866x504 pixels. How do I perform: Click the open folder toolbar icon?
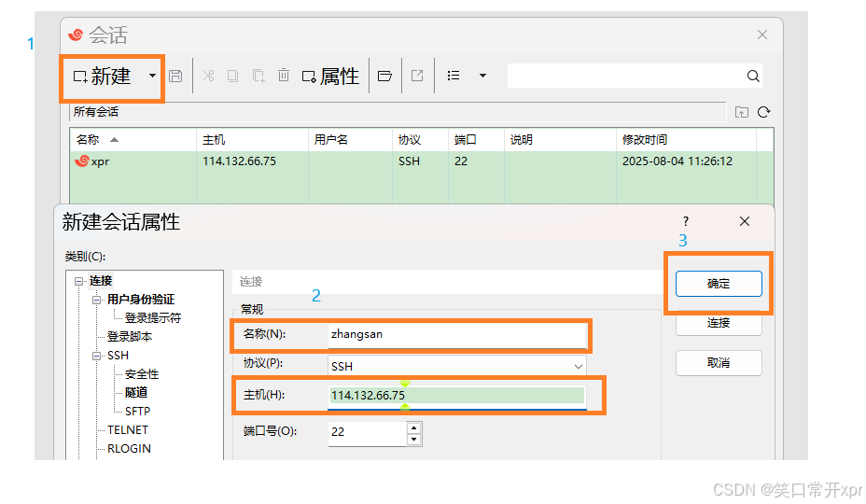pyautogui.click(x=384, y=77)
